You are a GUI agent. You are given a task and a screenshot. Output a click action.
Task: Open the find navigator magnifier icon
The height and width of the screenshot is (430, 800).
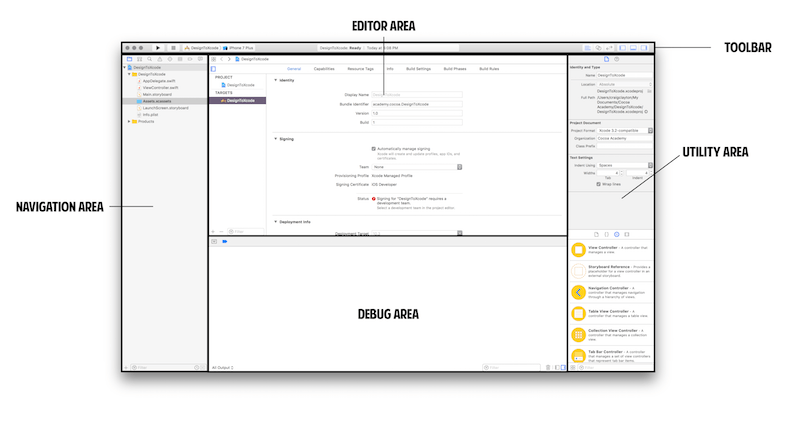tap(149, 59)
